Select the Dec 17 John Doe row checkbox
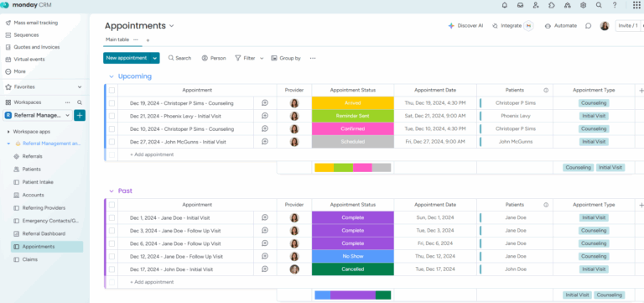 coord(112,269)
